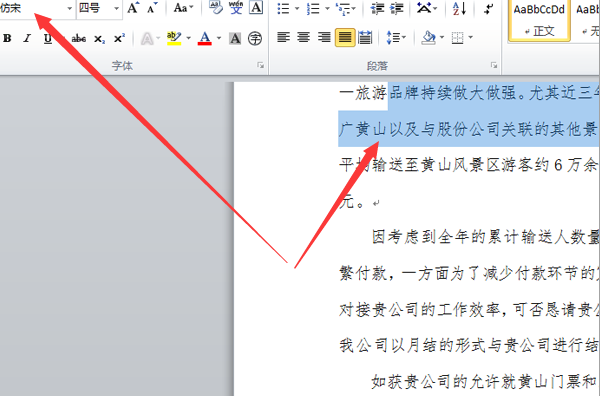Viewport: 600px width, 396px height.
Task: Center align text
Action: pyautogui.click(x=304, y=37)
